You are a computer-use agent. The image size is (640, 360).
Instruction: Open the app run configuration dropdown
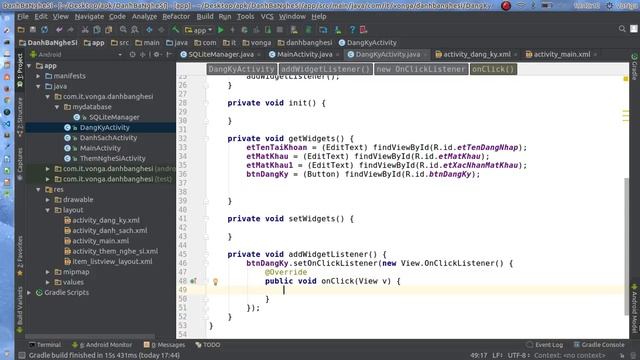[x=198, y=30]
